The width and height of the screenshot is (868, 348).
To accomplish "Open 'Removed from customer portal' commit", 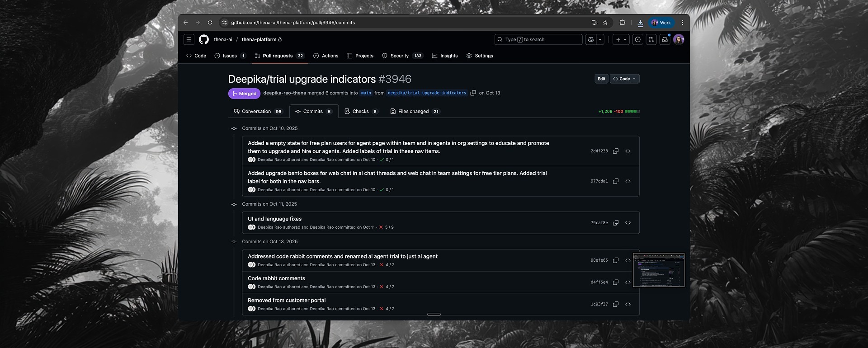I will pos(287,301).
